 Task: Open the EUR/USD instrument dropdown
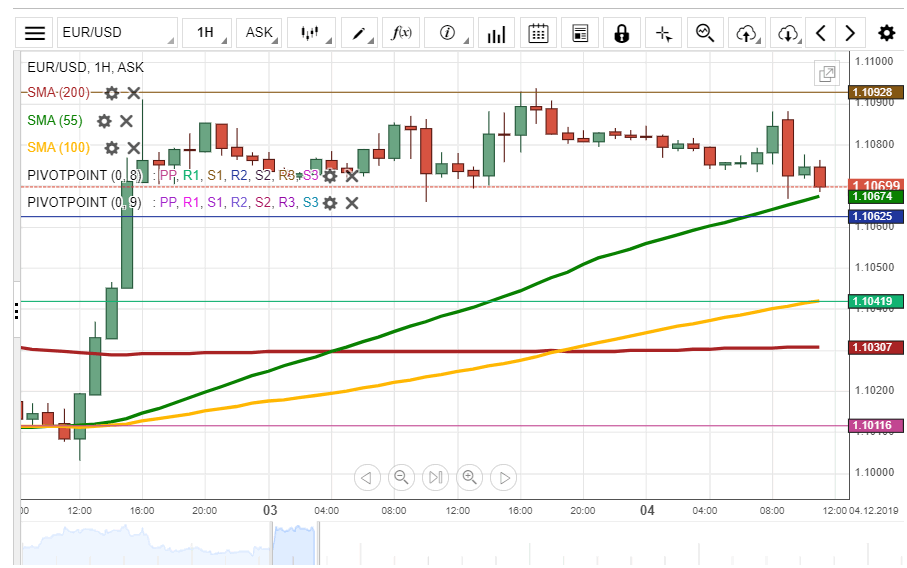click(115, 33)
